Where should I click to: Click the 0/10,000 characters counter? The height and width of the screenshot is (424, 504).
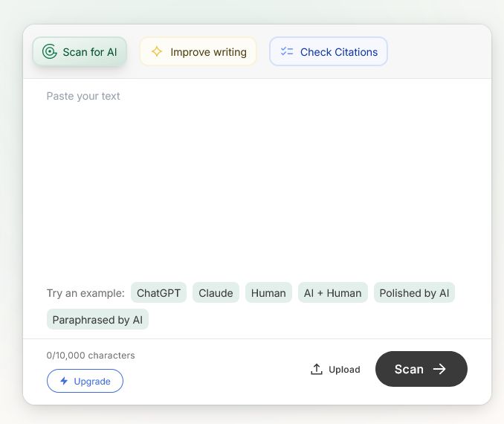coord(91,355)
